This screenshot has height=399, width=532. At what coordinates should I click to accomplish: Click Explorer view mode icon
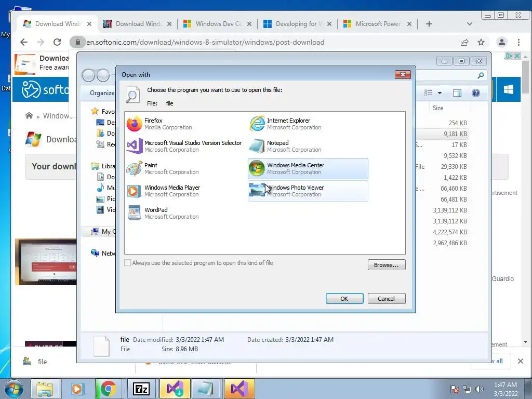(x=429, y=93)
